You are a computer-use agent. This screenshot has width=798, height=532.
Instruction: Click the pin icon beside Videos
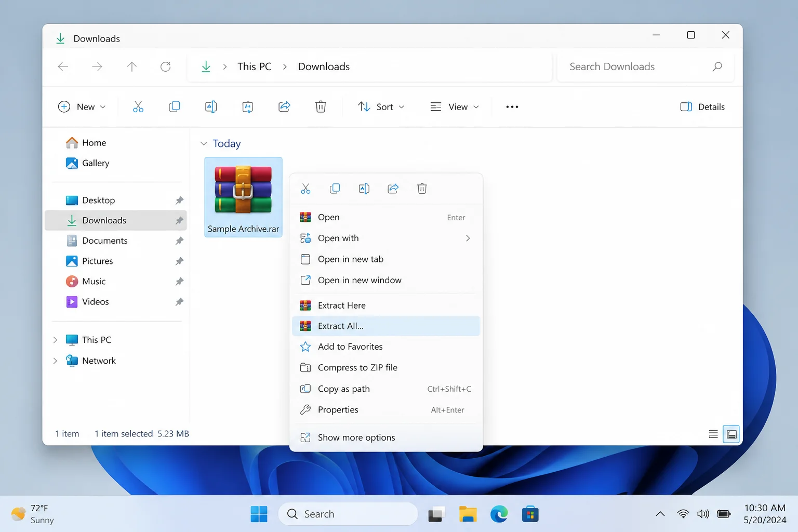point(179,302)
